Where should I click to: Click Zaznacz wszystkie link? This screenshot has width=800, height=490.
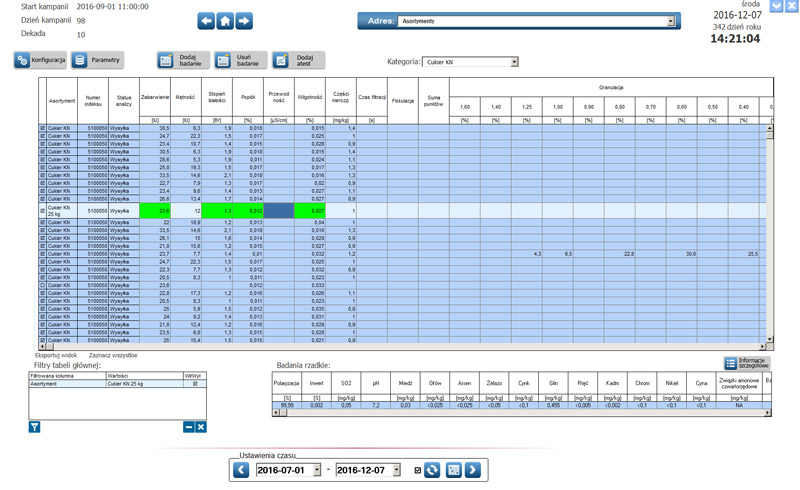click(x=113, y=355)
